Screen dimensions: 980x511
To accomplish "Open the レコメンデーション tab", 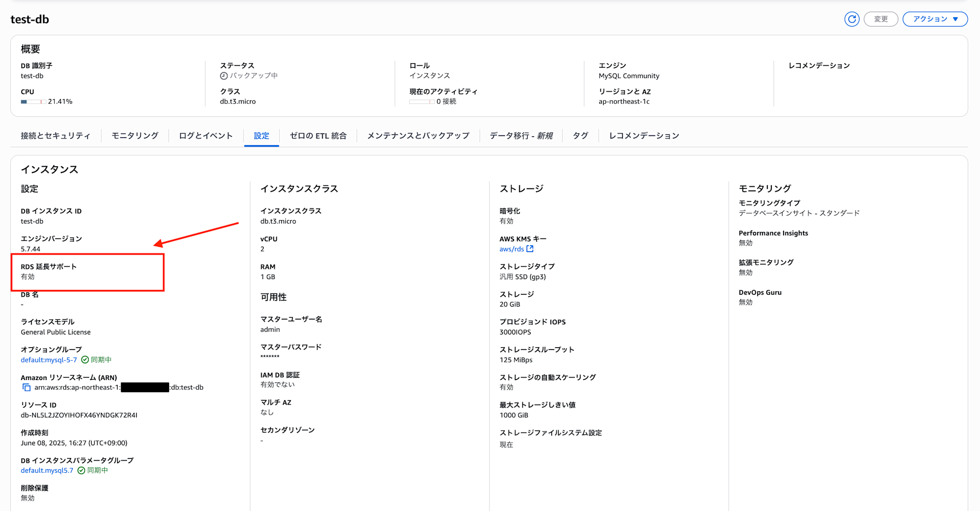I will click(x=644, y=135).
